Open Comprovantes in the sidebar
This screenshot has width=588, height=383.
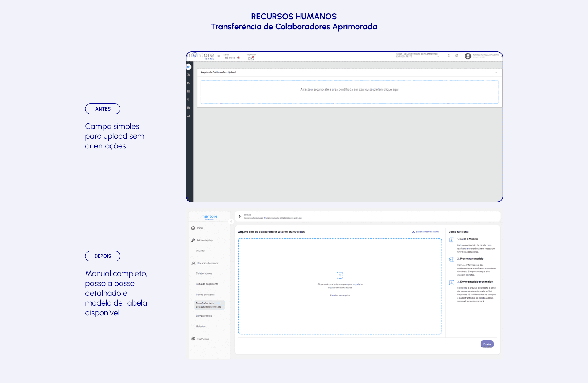[204, 316]
